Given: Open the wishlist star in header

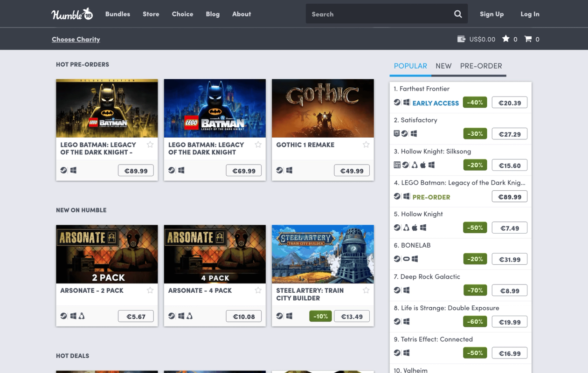Looking at the screenshot, I should 505,39.
